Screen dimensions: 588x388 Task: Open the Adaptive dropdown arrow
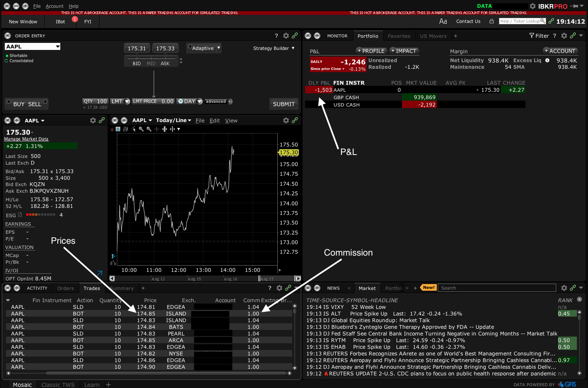[219, 48]
